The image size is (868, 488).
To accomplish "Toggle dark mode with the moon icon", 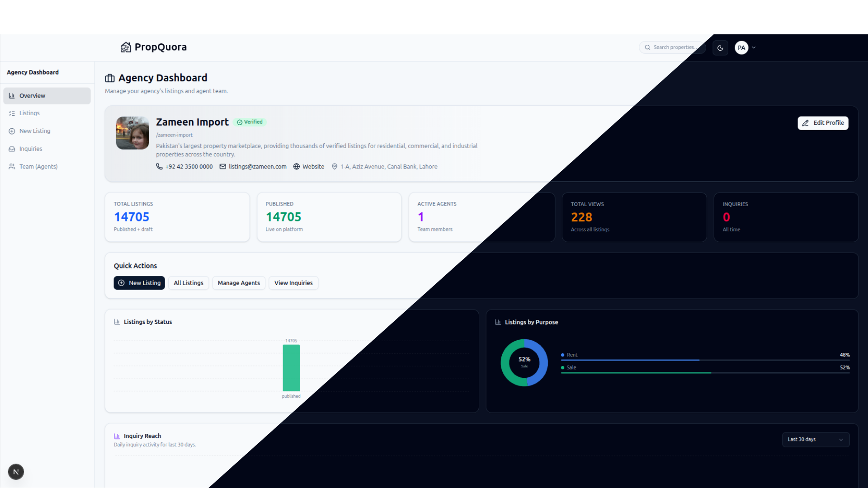I will (x=720, y=47).
